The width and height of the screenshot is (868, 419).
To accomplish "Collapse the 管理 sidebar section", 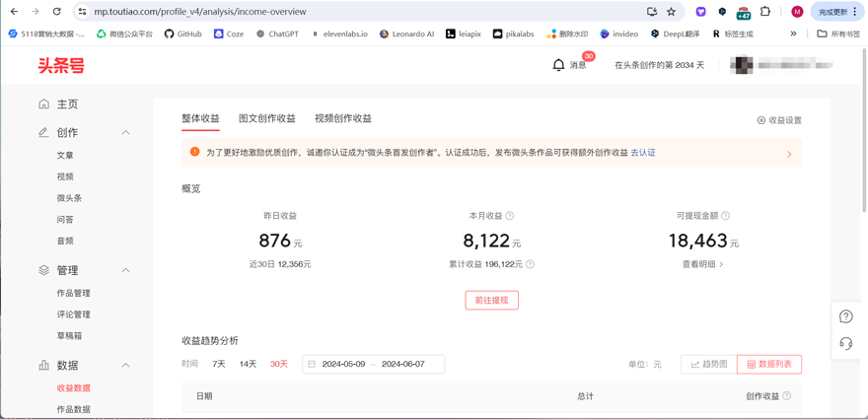I will click(125, 270).
